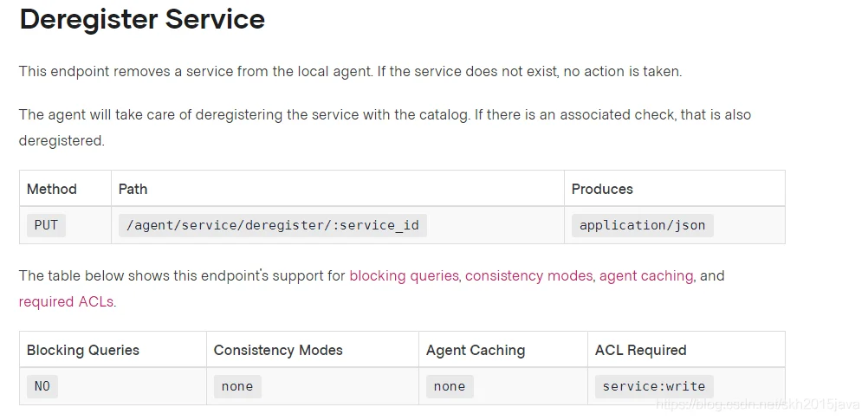This screenshot has height=420, width=868.
Task: Click the Method column header
Action: [x=52, y=189]
